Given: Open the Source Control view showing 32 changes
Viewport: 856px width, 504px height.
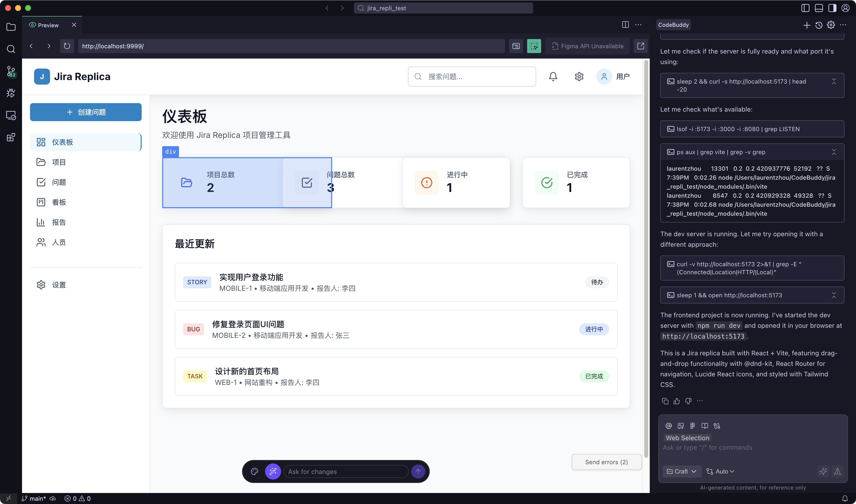Looking at the screenshot, I should point(11,72).
